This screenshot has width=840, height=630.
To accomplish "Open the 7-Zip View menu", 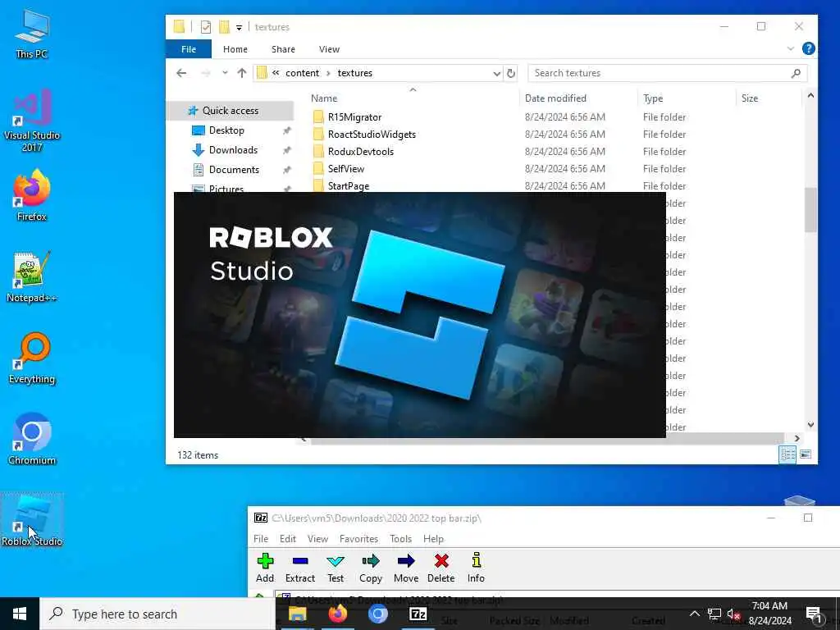I will [317, 538].
